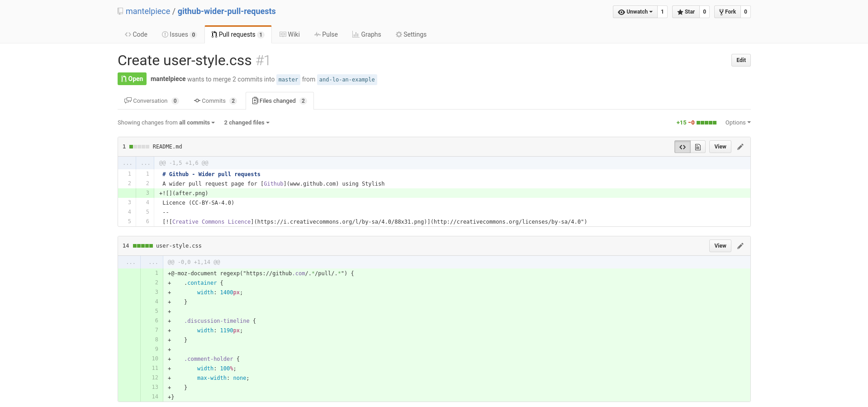
Task: View the README.md file
Action: 720,147
